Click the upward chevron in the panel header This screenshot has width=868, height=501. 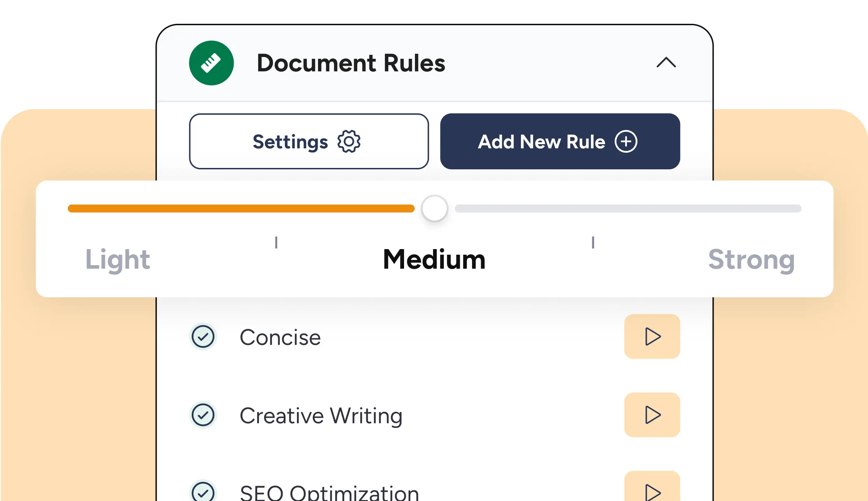point(666,63)
